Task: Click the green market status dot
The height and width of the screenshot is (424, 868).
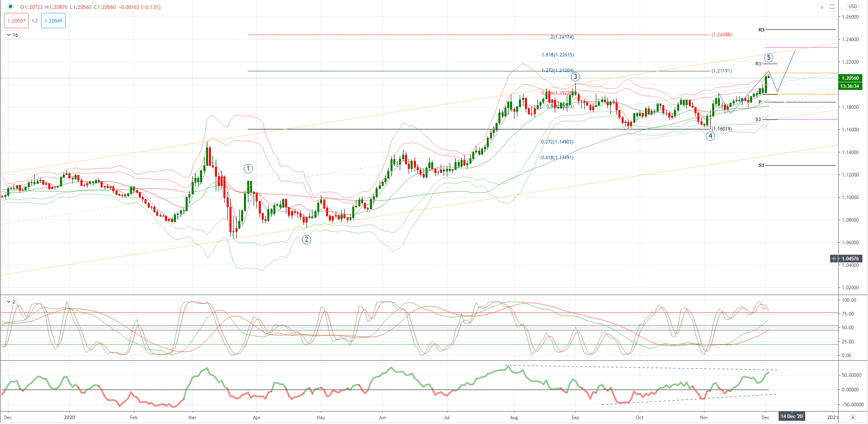Action: pyautogui.click(x=10, y=6)
